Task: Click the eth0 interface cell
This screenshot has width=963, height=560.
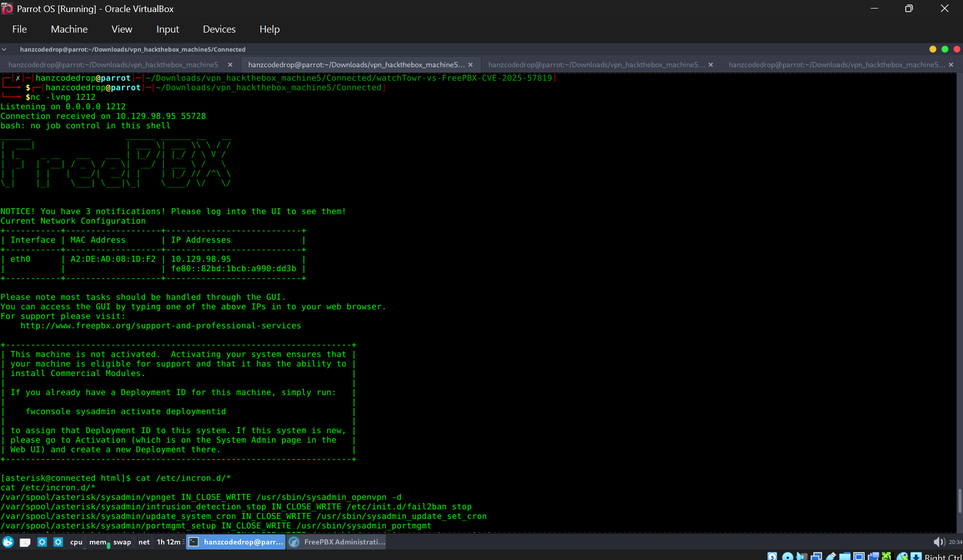Action: (x=20, y=259)
